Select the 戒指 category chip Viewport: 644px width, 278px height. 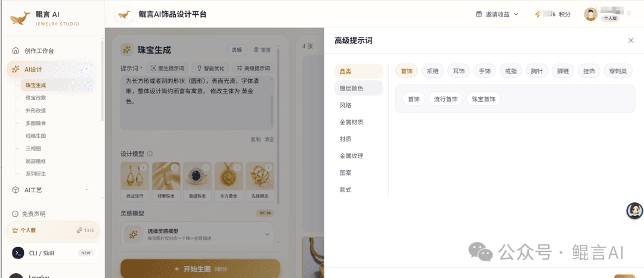510,71
